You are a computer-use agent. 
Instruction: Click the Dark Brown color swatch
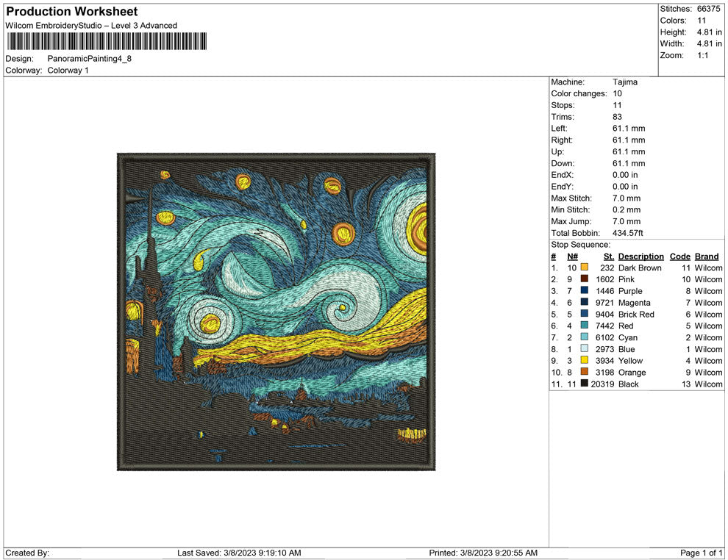point(585,268)
